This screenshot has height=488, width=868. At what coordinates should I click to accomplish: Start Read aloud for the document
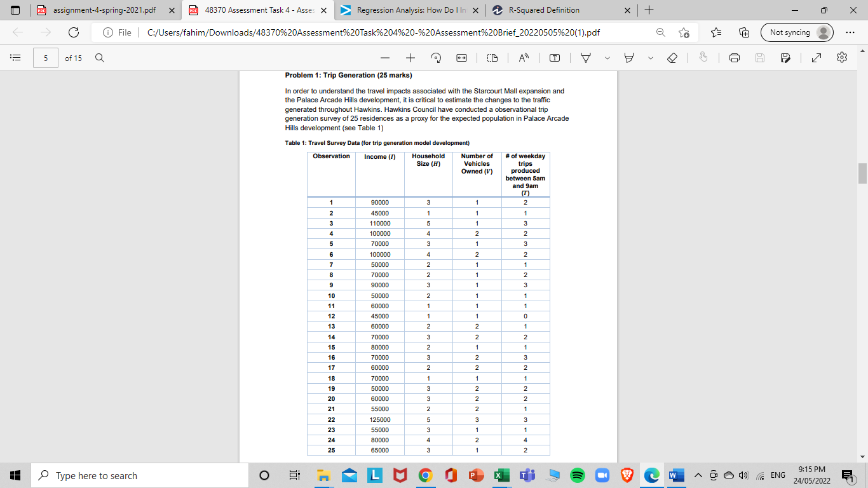[523, 58]
